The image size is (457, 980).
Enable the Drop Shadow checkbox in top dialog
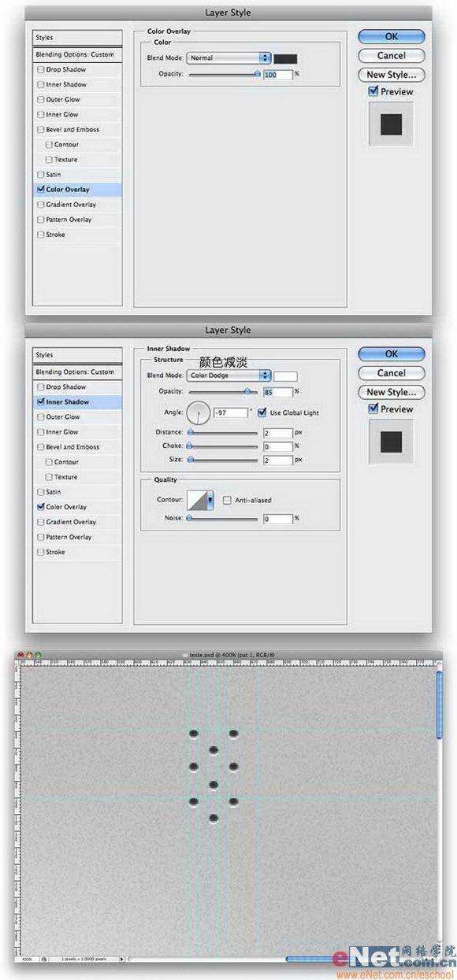[40, 70]
